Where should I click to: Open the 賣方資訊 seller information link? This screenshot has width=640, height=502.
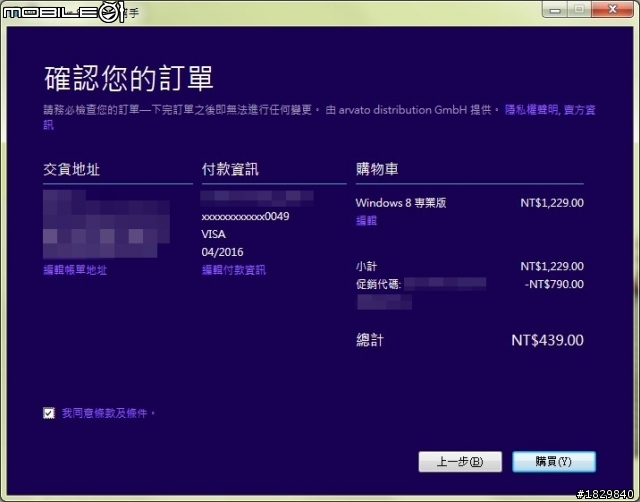pos(580,110)
